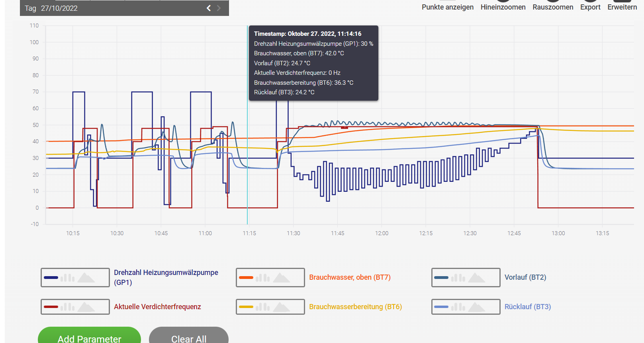Go to previous day with left chevron
The height and width of the screenshot is (343, 644).
[x=208, y=8]
